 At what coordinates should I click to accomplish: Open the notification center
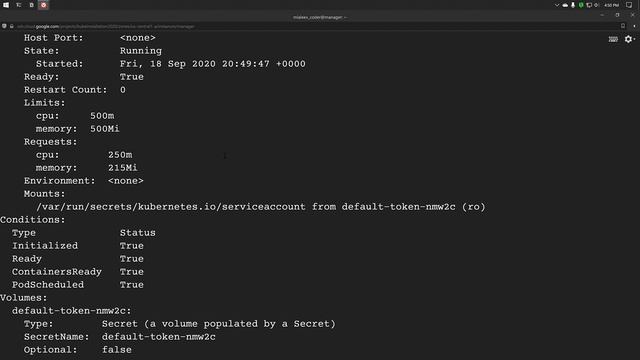(629, 5)
